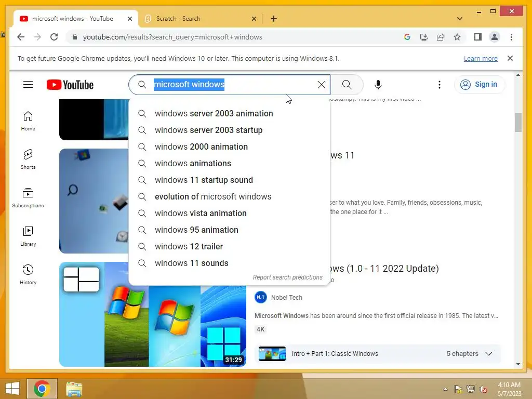Select suggestion windows 11 startup sound
The height and width of the screenshot is (399, 532).
click(x=229, y=180)
